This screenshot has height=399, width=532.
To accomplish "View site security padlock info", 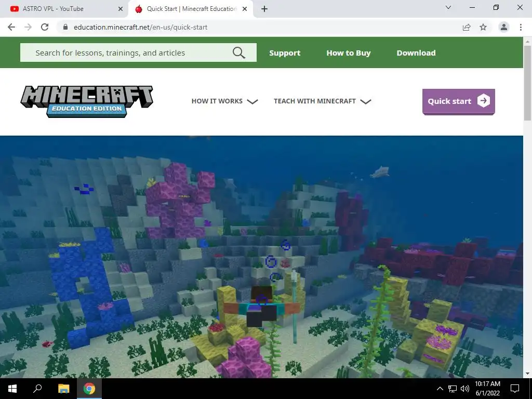I will [x=65, y=27].
